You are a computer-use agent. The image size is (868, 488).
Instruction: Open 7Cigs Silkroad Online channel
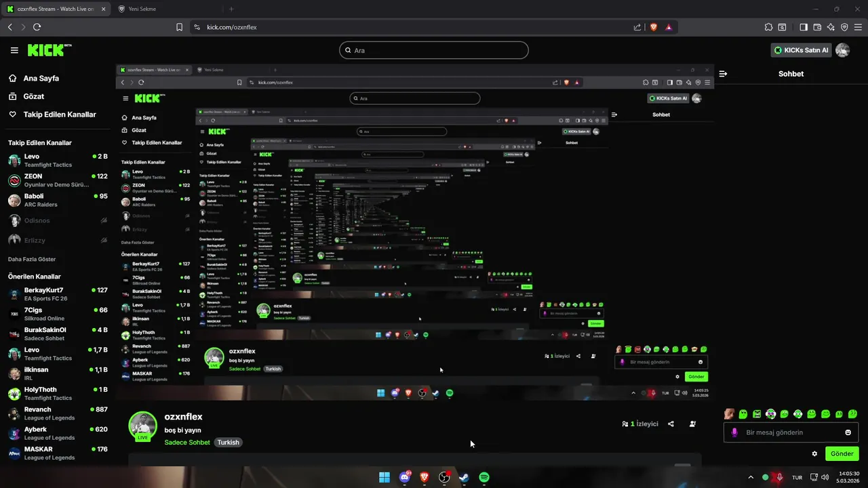point(58,314)
